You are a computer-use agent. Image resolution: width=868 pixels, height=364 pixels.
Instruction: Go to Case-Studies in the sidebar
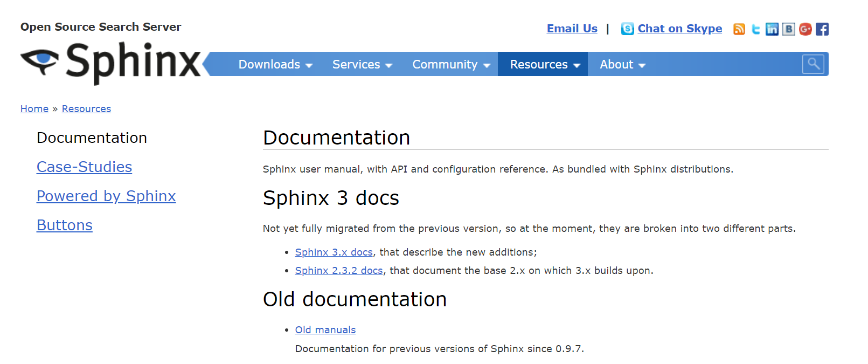click(84, 167)
